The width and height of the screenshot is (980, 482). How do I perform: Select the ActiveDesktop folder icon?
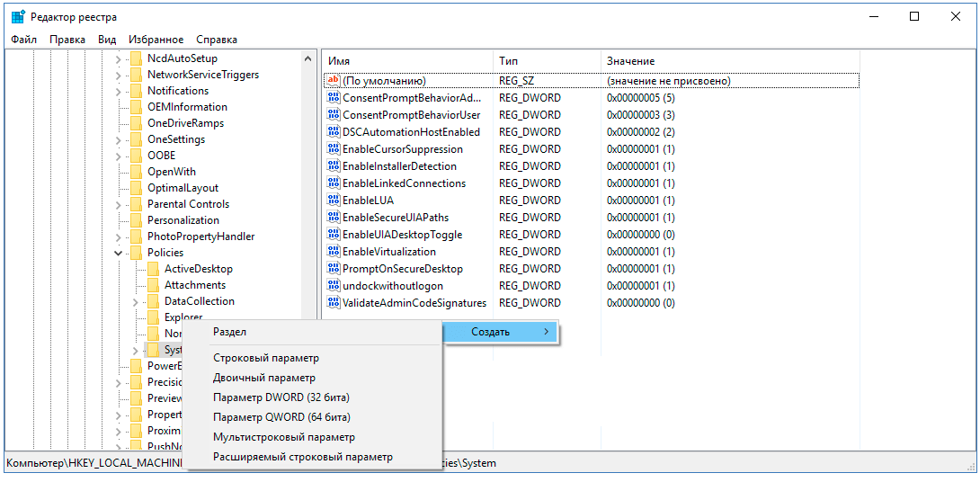point(154,269)
